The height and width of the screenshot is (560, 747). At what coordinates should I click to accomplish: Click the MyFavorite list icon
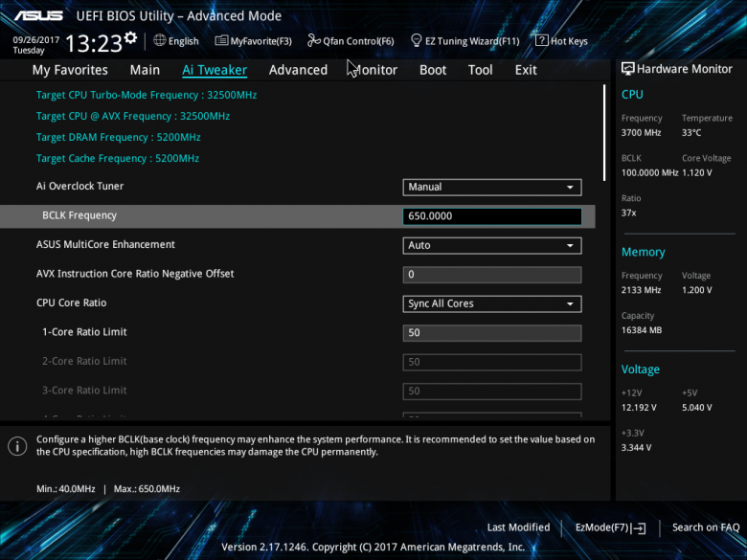point(221,40)
